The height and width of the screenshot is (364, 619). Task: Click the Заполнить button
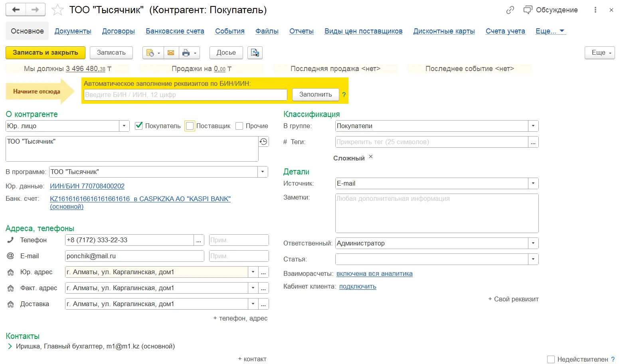[316, 95]
